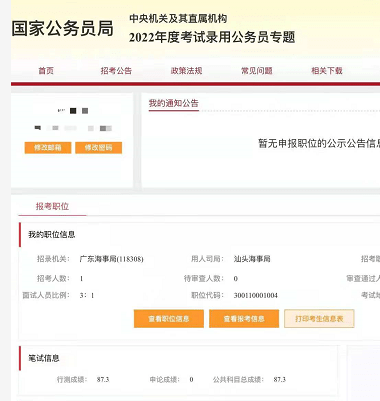
Task: Click the 招考人数 label
Action: (53, 278)
